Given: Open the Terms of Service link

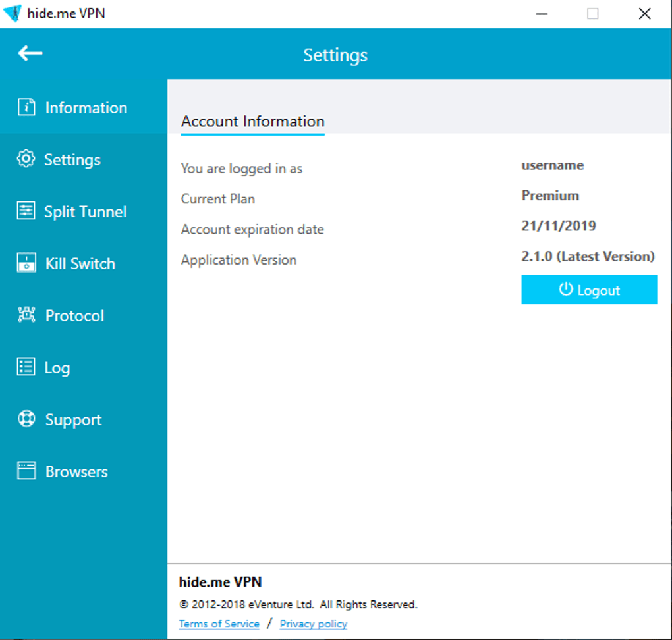Looking at the screenshot, I should pyautogui.click(x=219, y=624).
